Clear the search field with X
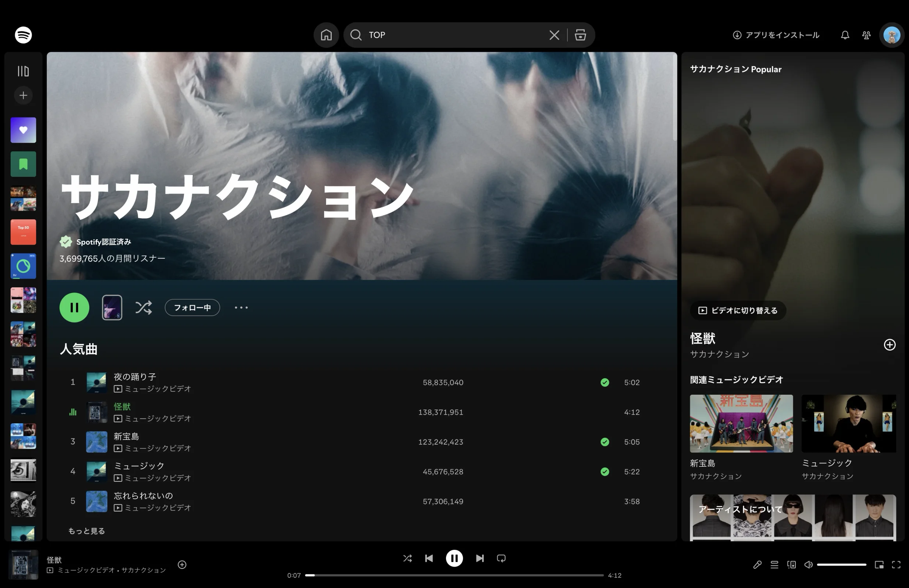This screenshot has width=909, height=588. pyautogui.click(x=554, y=35)
